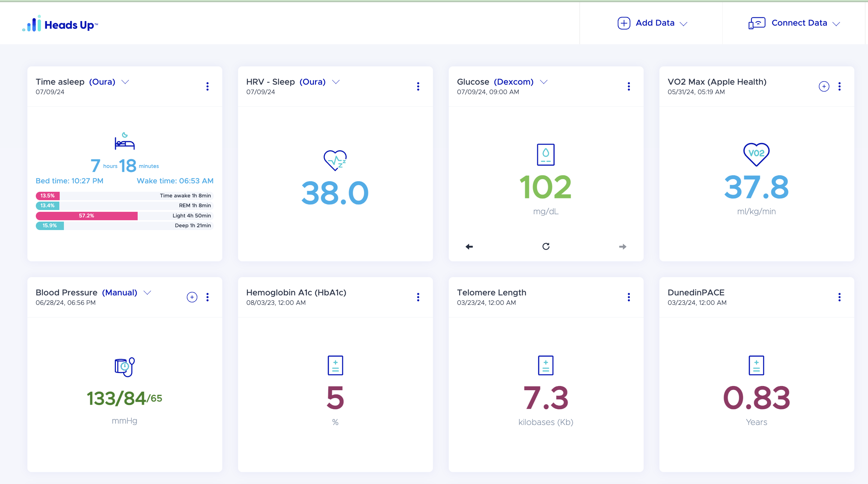Click the lab report icon above DunedinPACE 0.83
Screen dimensions: 868x484
click(756, 365)
